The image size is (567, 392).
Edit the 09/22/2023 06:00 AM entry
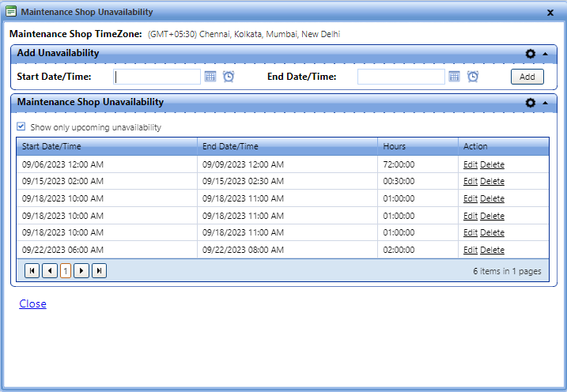[471, 250]
